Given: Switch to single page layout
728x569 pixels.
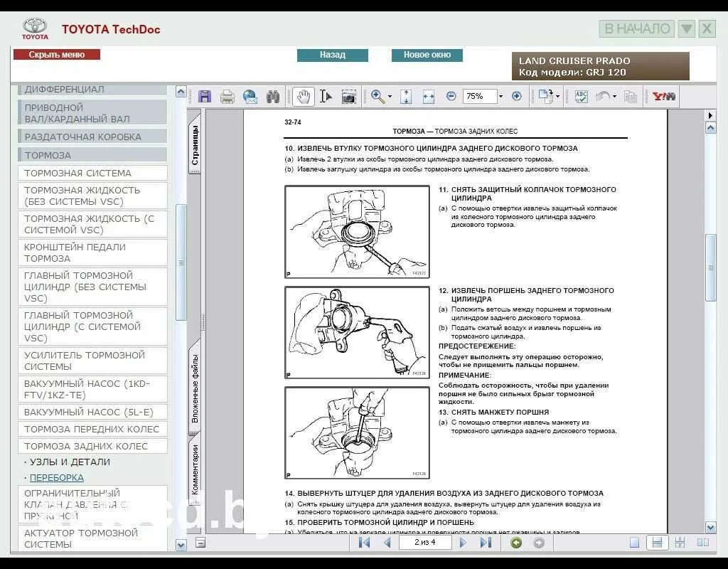Looking at the screenshot, I should (634, 543).
